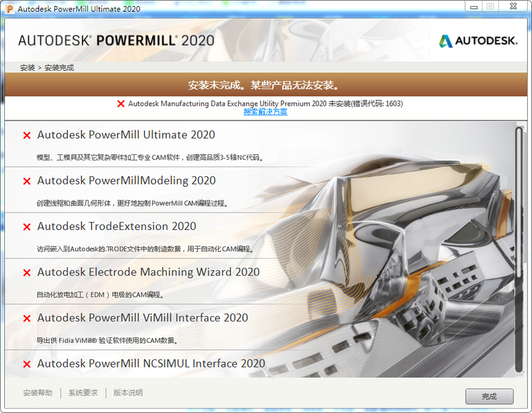Click Electrode Wizard description about EDM
532x413 pixels.
(100, 295)
